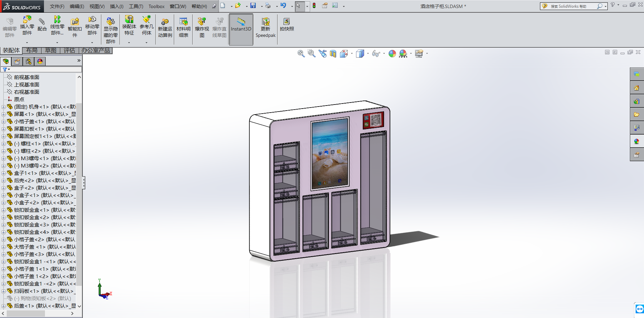Select the 前视基准面 plane
This screenshot has height=318, width=644.
tap(27, 77)
